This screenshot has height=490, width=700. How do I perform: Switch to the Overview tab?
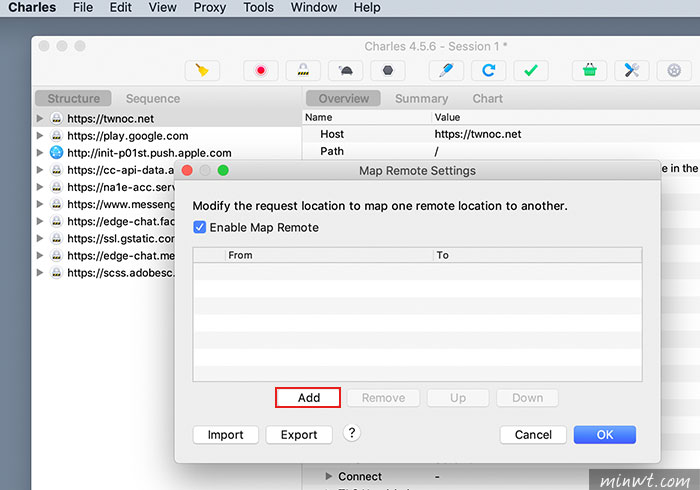click(343, 98)
